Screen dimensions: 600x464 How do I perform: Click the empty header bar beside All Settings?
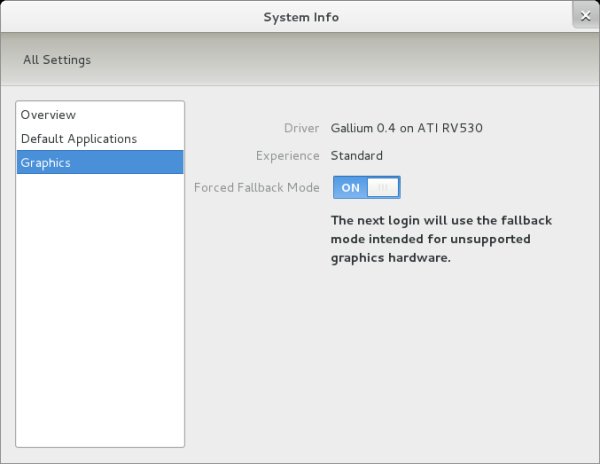click(350, 60)
